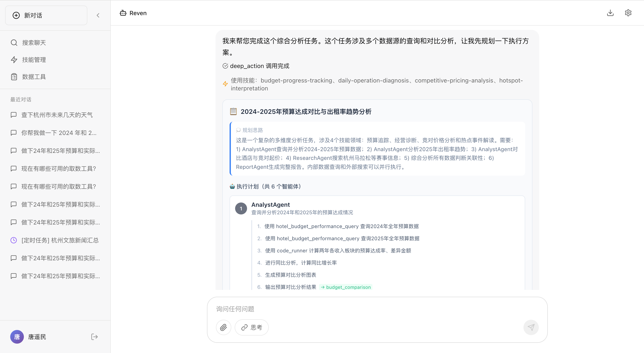Download the conversation using the top-right icon
Screen dimensions: 644x353
coord(610,13)
